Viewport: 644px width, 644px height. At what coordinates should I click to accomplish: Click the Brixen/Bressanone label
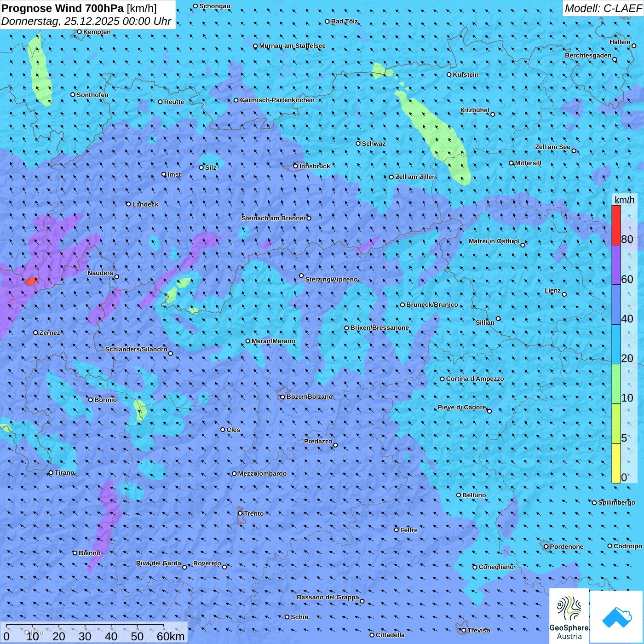pos(380,328)
